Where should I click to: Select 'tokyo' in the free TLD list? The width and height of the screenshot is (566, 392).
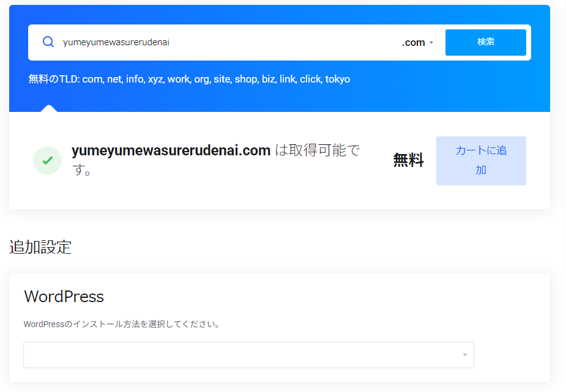click(x=338, y=80)
